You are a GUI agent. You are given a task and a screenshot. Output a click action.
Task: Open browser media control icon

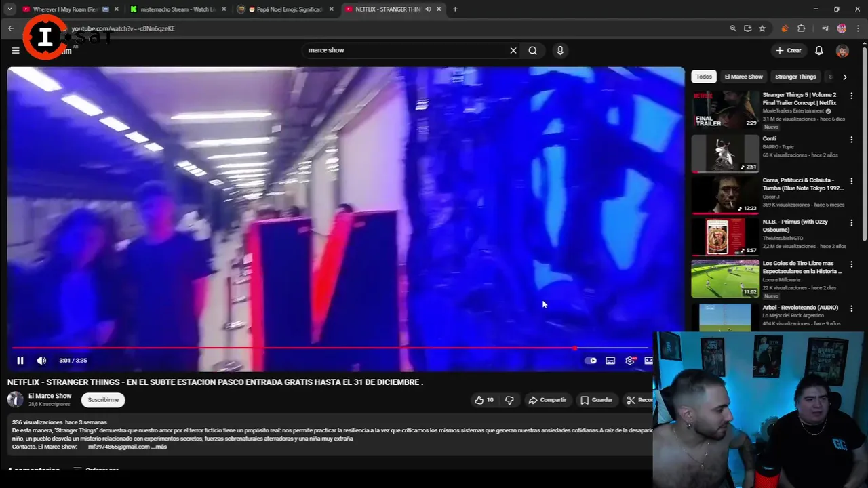click(x=825, y=28)
